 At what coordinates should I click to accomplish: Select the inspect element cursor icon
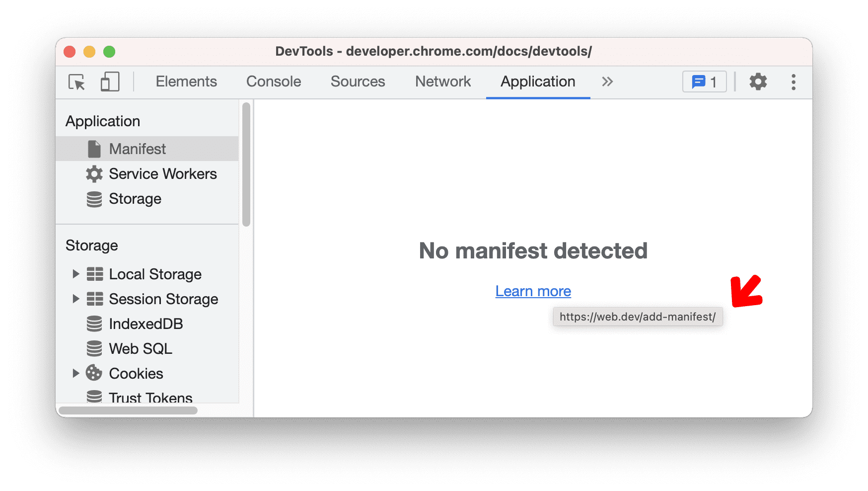point(75,82)
